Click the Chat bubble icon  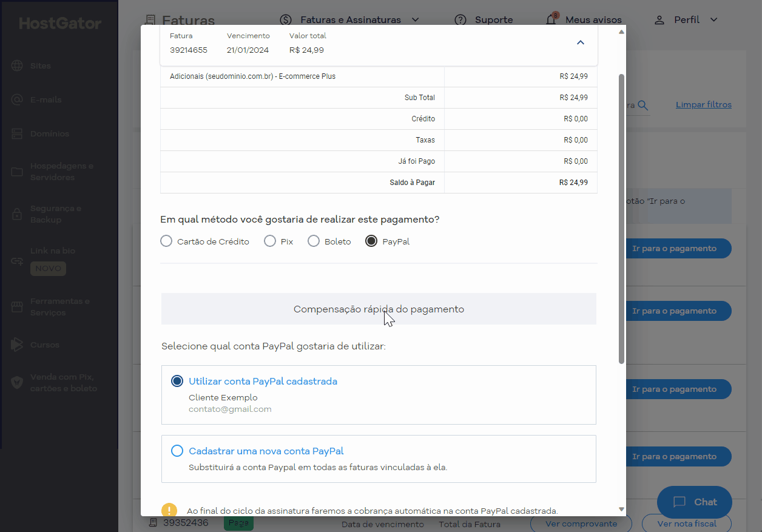(x=679, y=502)
